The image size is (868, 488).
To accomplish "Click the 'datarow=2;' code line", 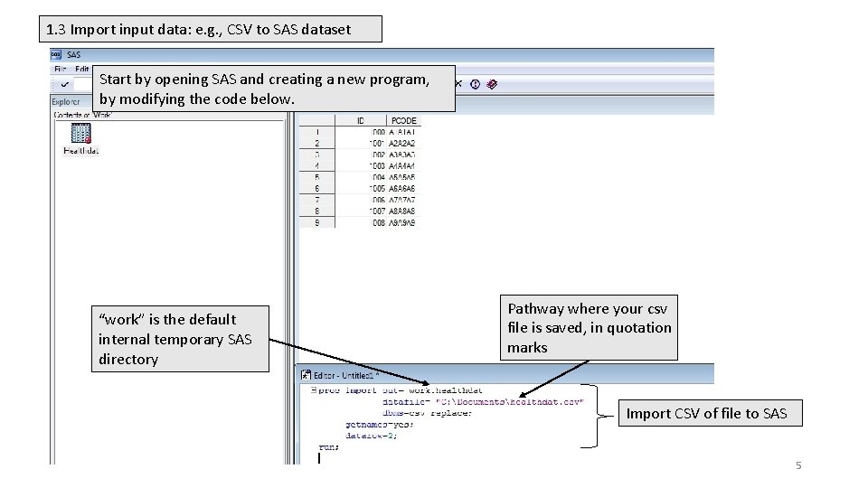I will click(372, 436).
